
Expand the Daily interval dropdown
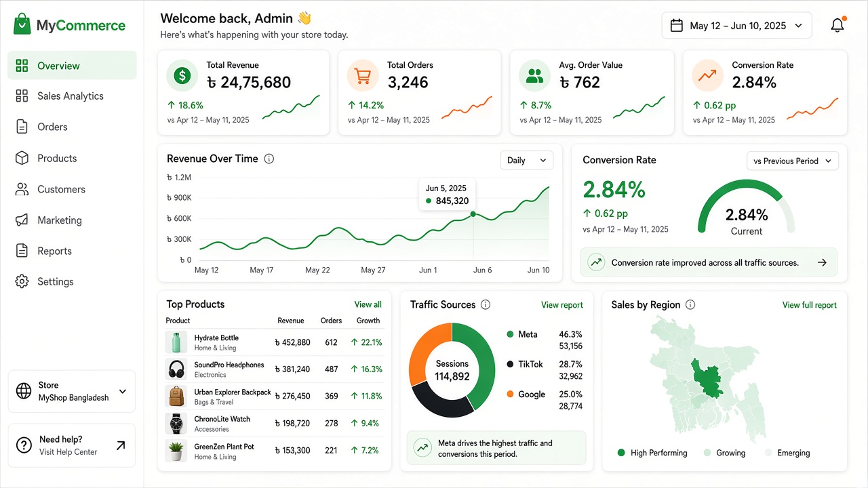(x=527, y=160)
